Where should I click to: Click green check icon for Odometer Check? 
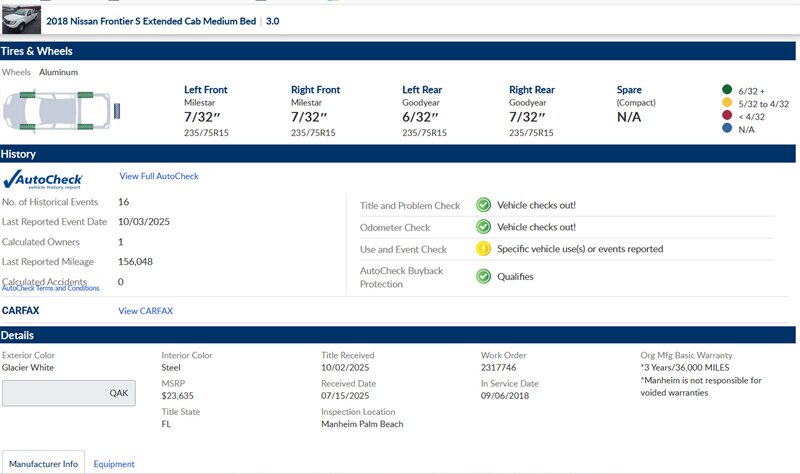pos(483,227)
